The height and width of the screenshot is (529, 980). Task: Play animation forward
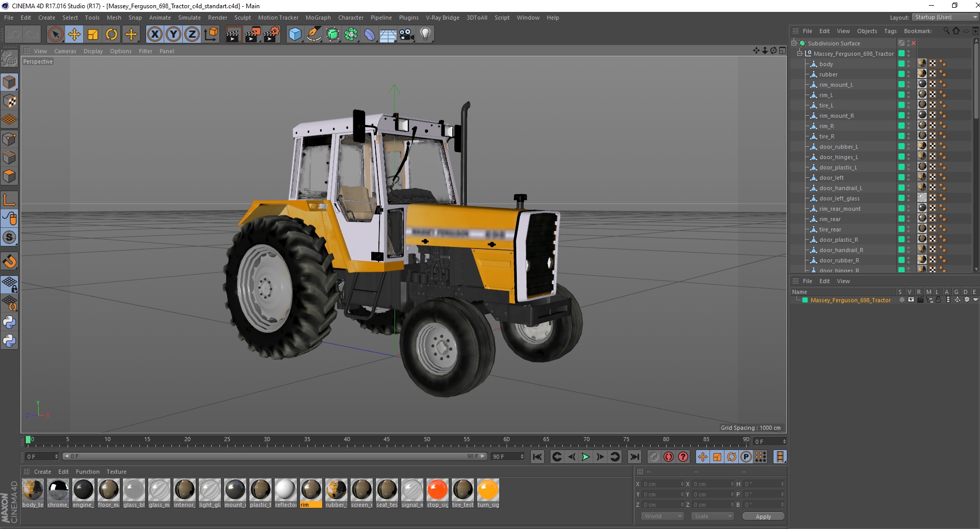[x=586, y=457]
